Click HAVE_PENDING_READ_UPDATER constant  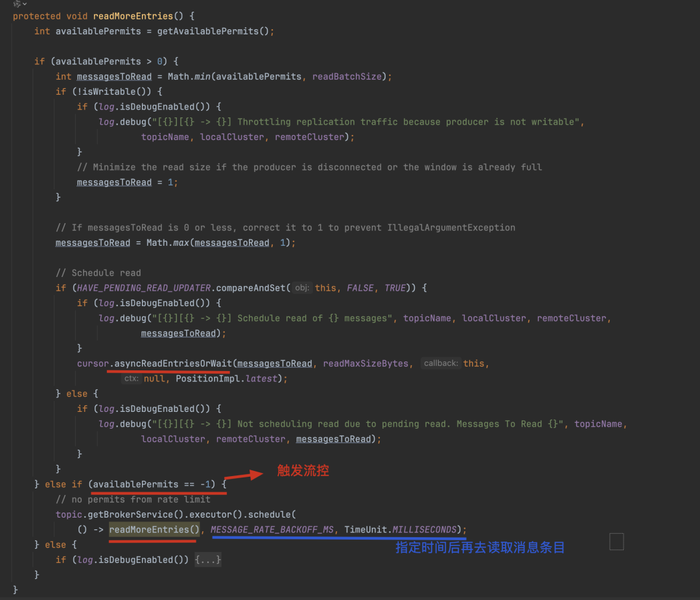pyautogui.click(x=143, y=288)
